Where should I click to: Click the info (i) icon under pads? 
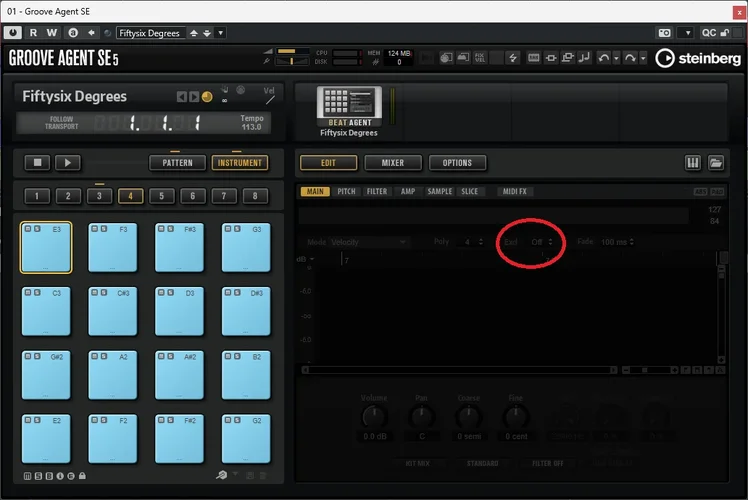pos(60,476)
